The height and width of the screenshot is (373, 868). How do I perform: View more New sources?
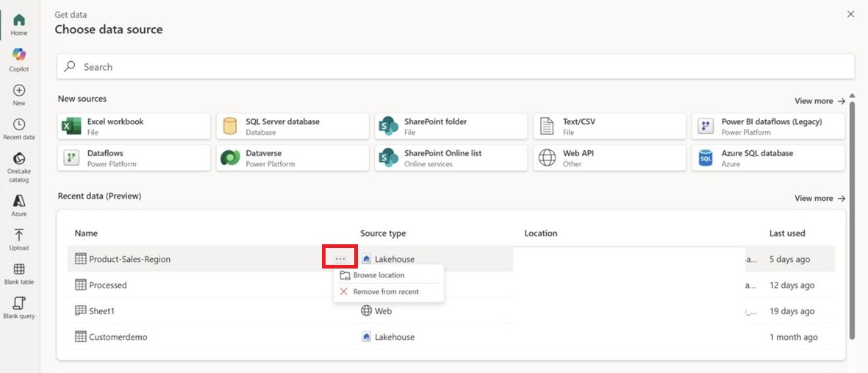[819, 101]
